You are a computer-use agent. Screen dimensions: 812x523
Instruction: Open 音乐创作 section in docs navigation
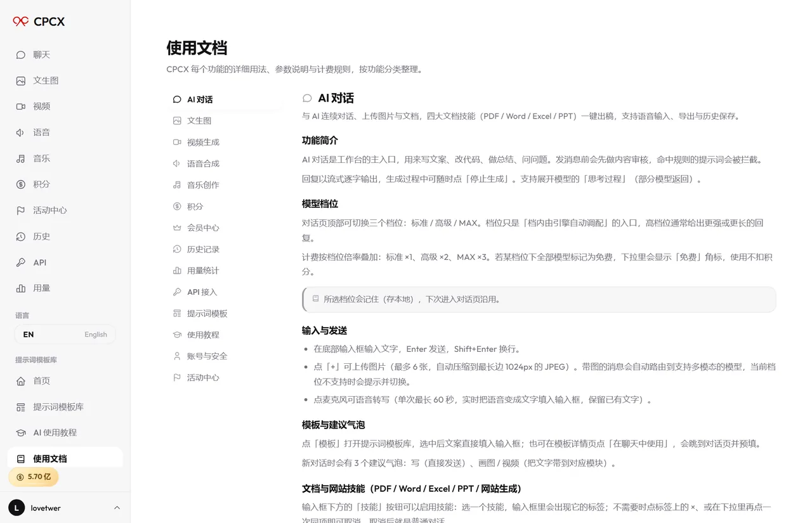(x=225, y=185)
